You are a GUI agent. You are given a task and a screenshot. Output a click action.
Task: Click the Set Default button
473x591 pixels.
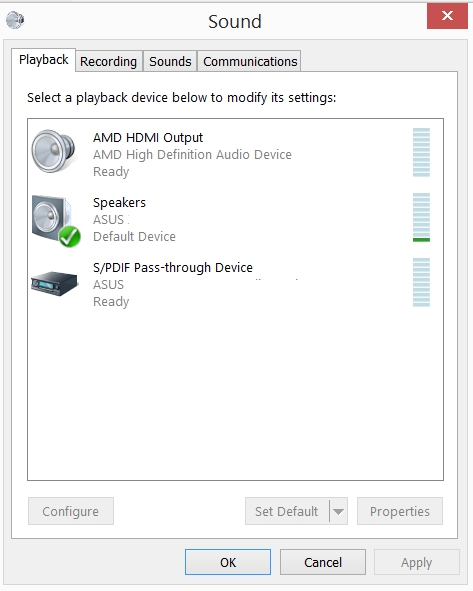(x=287, y=511)
